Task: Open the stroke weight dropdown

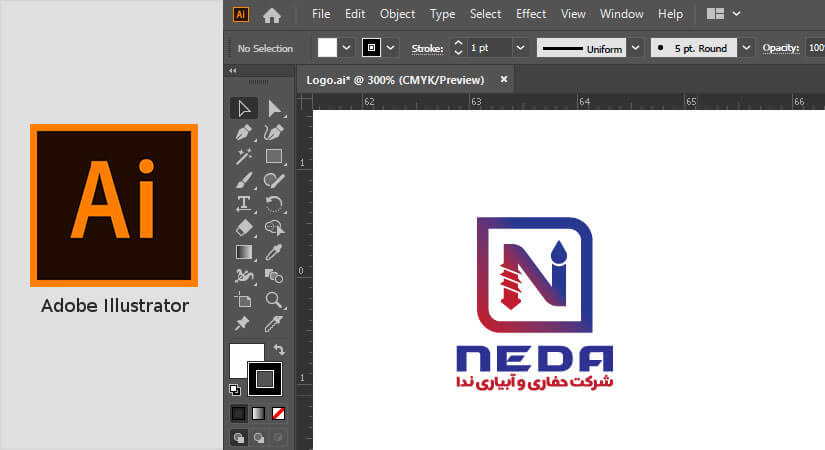Action: coord(520,48)
